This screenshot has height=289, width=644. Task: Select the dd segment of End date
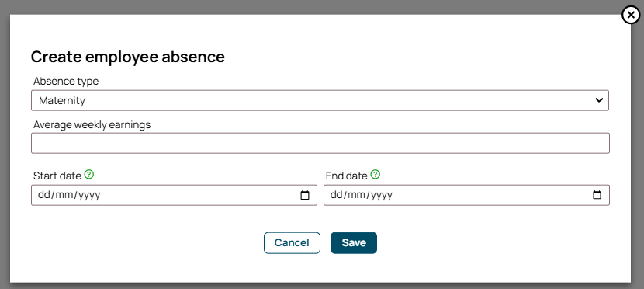click(335, 195)
